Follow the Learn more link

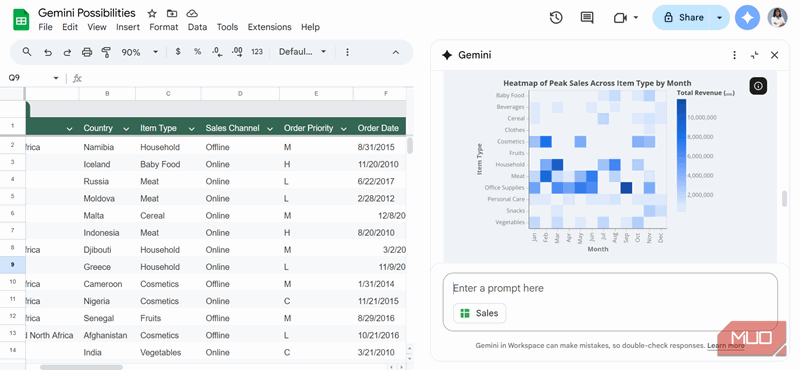point(726,346)
